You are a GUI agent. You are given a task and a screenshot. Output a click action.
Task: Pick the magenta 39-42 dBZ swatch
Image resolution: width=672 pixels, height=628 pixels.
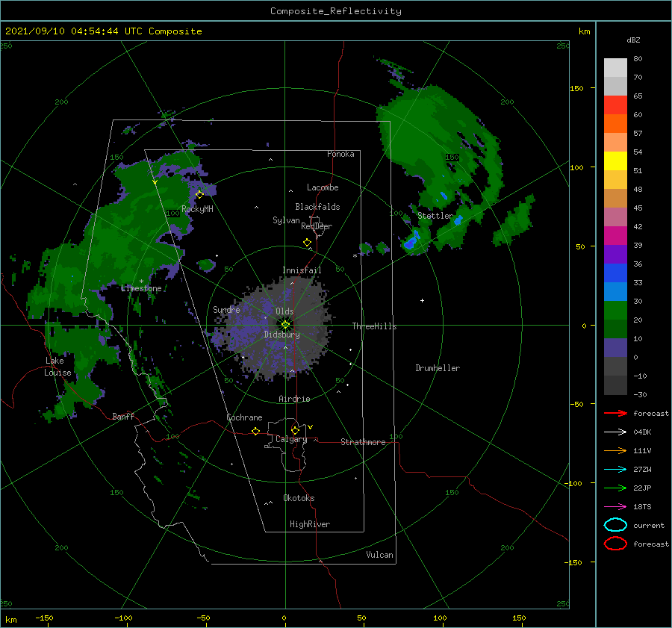click(615, 236)
